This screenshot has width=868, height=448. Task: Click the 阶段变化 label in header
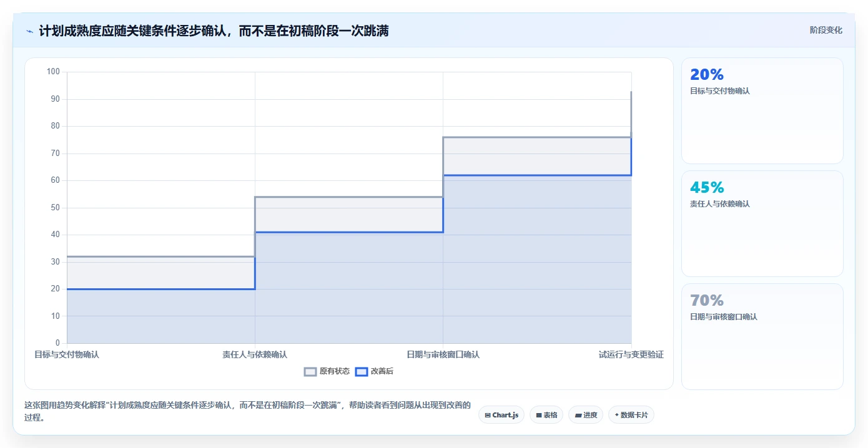coord(826,30)
